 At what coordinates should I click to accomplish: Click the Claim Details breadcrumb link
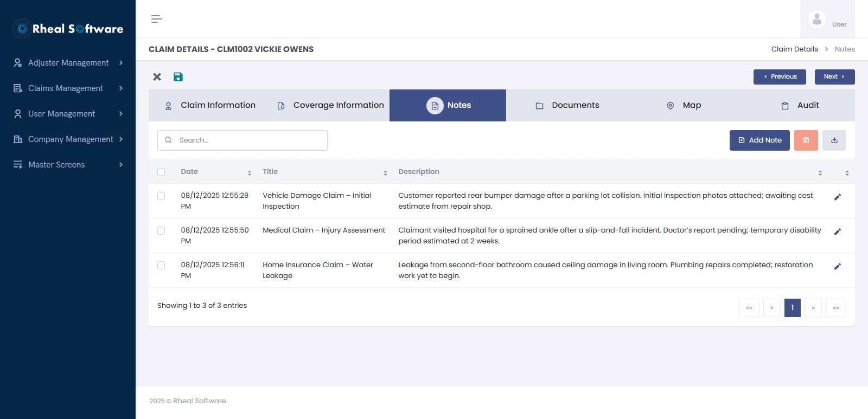click(x=795, y=49)
